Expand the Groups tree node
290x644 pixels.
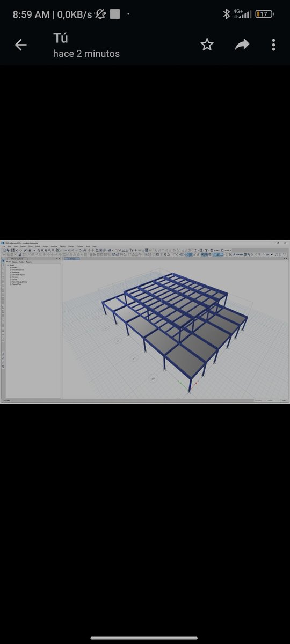10,278
